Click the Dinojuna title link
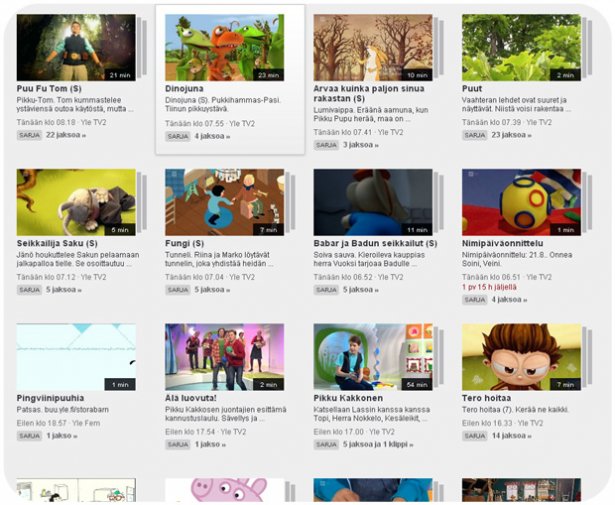 pyautogui.click(x=184, y=89)
